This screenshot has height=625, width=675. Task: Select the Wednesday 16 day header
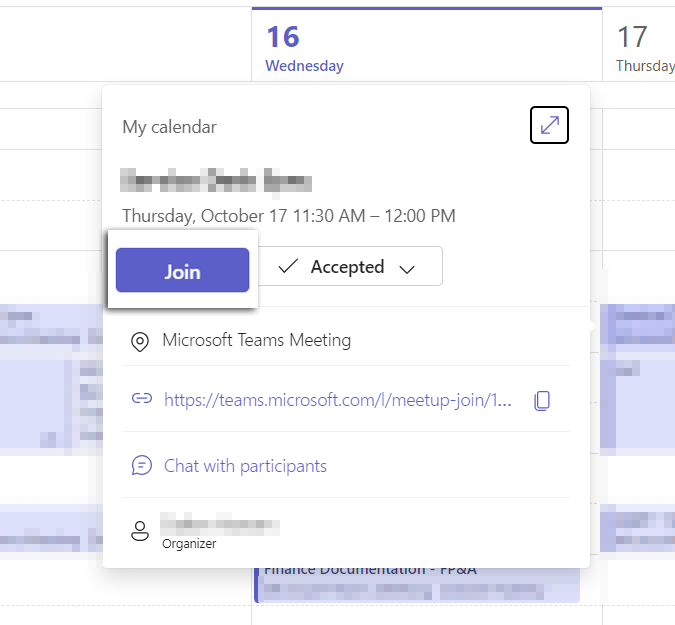[x=303, y=48]
